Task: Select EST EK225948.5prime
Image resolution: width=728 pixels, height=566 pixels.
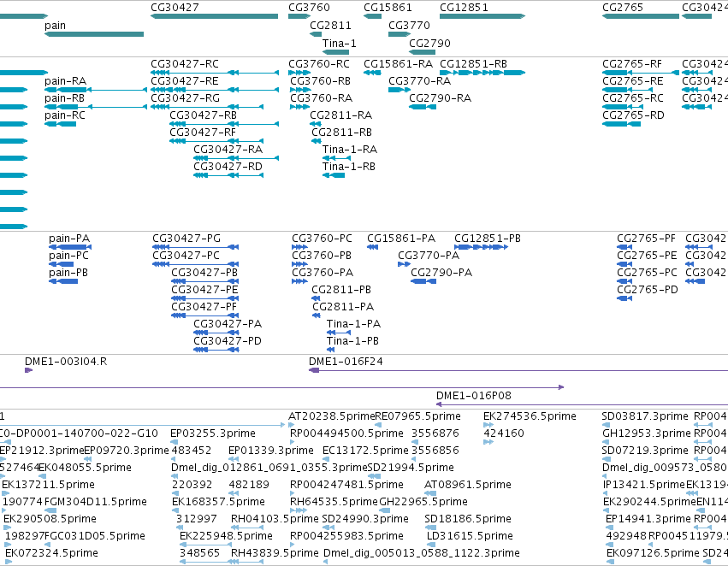Action: coord(205,545)
